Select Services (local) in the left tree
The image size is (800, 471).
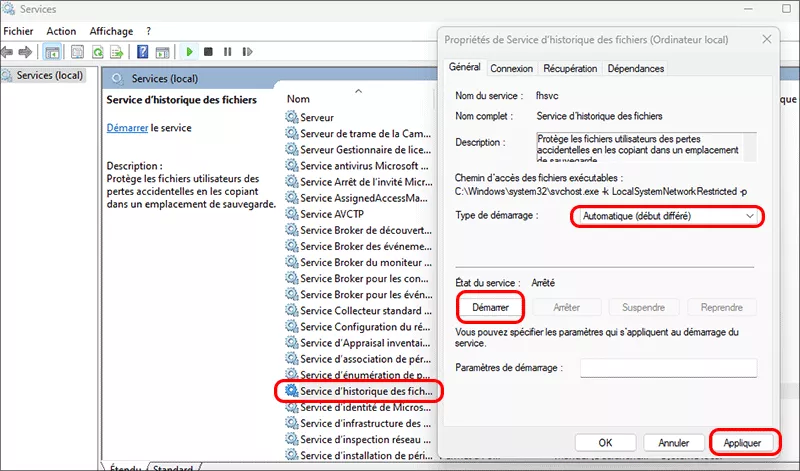click(50, 76)
